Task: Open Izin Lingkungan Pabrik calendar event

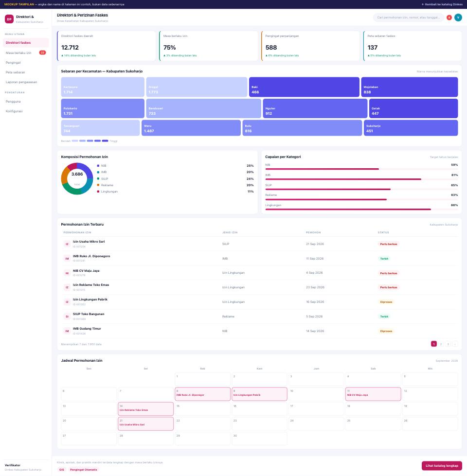Action: point(259,394)
